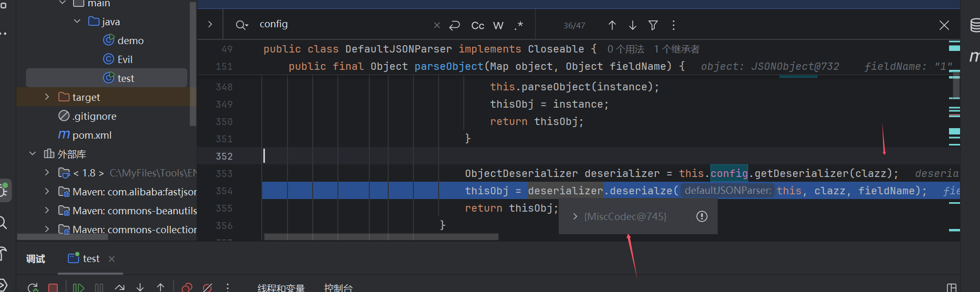Open more debug actions menu
The height and width of the screenshot is (292, 980).
[227, 288]
